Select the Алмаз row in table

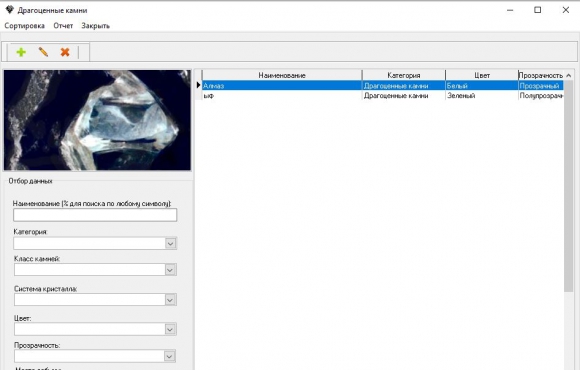tap(382, 85)
